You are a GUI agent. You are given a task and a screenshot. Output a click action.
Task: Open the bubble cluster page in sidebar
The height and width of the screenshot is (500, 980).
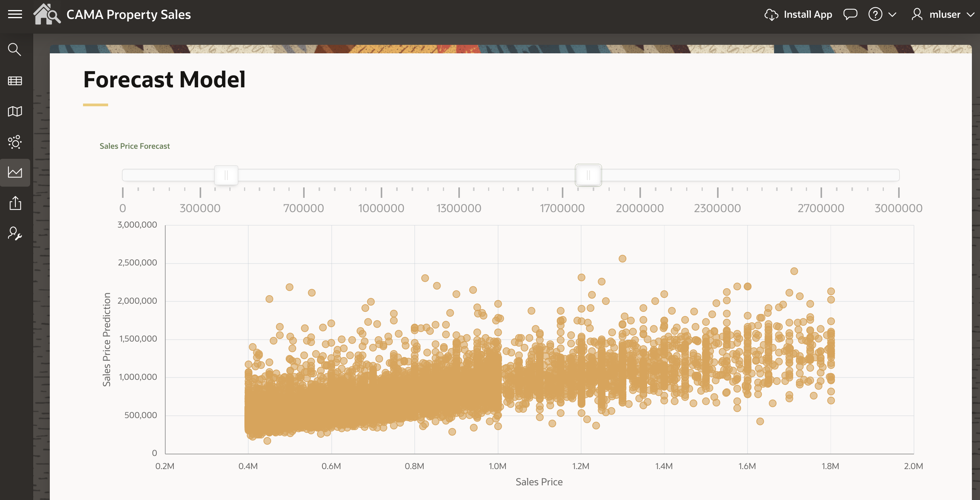click(x=15, y=142)
